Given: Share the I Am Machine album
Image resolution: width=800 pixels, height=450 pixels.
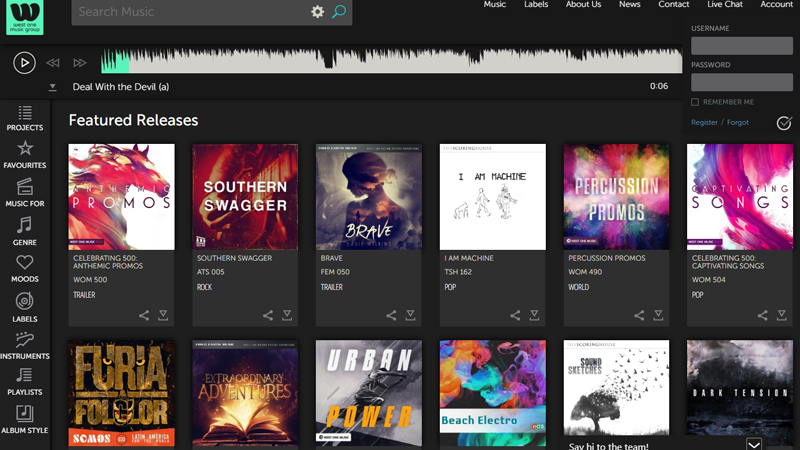Looking at the screenshot, I should (515, 315).
